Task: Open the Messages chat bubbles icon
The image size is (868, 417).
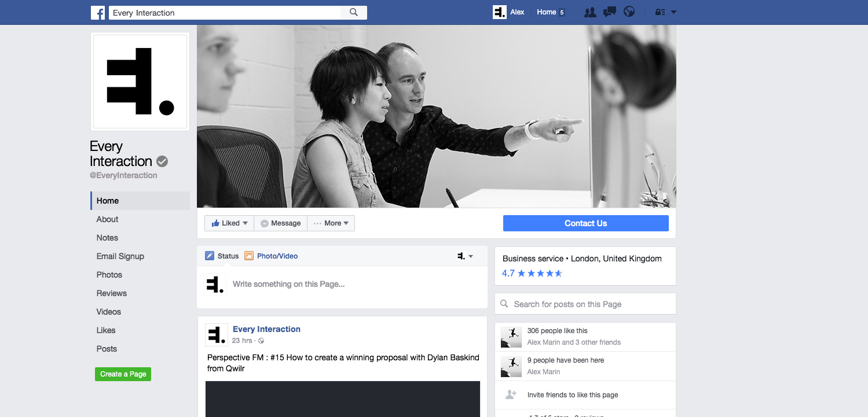Action: tap(609, 12)
